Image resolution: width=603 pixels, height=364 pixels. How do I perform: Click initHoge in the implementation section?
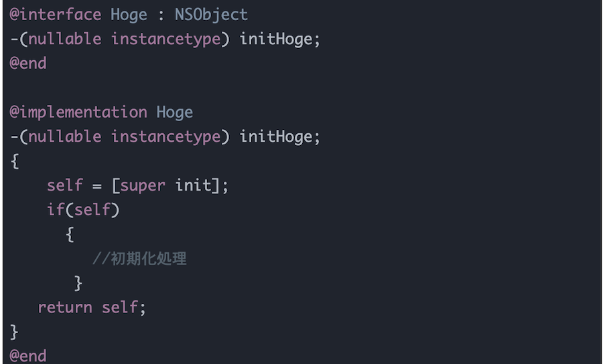pos(276,137)
